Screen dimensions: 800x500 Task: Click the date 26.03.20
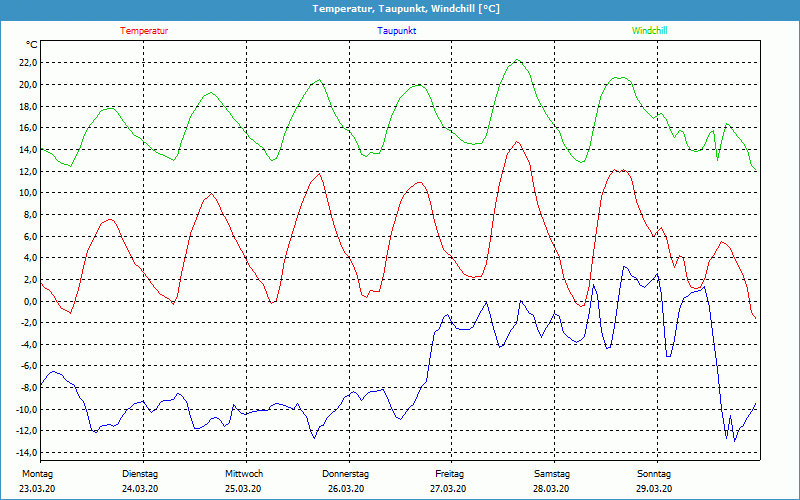(346, 489)
